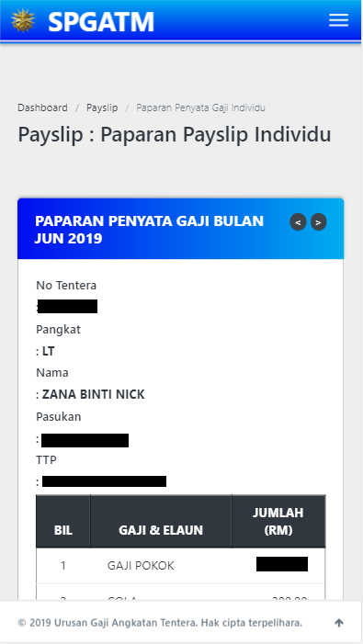This screenshot has height=644, width=363.
Task: Click the GAJI & ELAUN column header
Action: pyautogui.click(x=161, y=530)
